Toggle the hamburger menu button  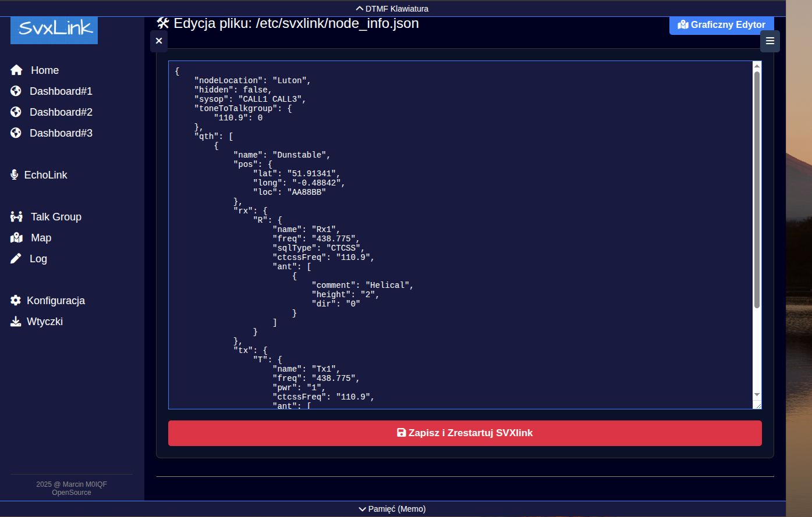[x=770, y=41]
